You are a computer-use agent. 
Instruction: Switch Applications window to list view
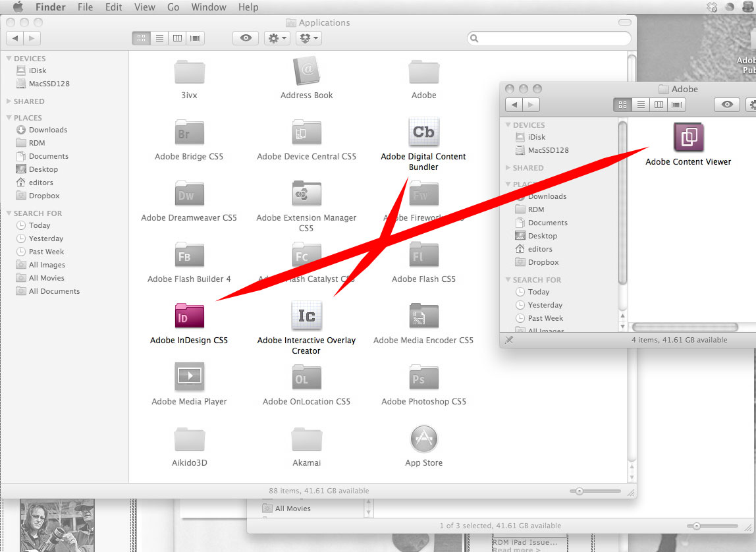tap(159, 38)
